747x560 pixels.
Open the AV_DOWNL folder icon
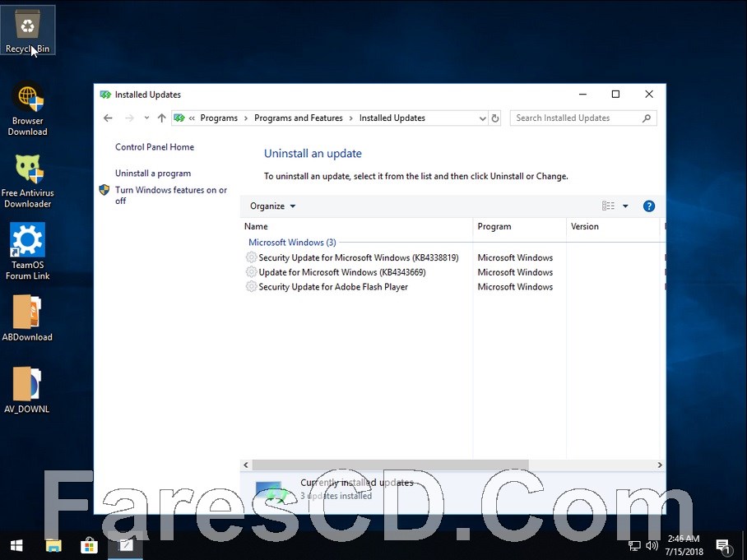[27, 391]
